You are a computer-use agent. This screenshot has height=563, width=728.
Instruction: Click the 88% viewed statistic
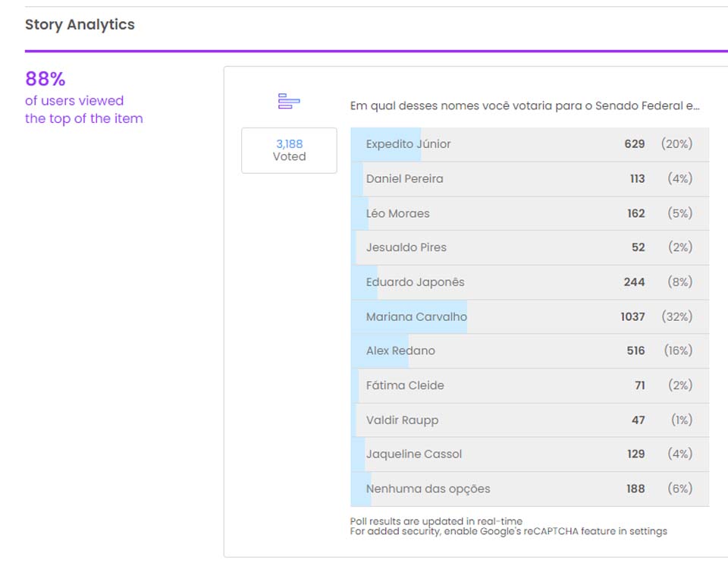(x=45, y=79)
